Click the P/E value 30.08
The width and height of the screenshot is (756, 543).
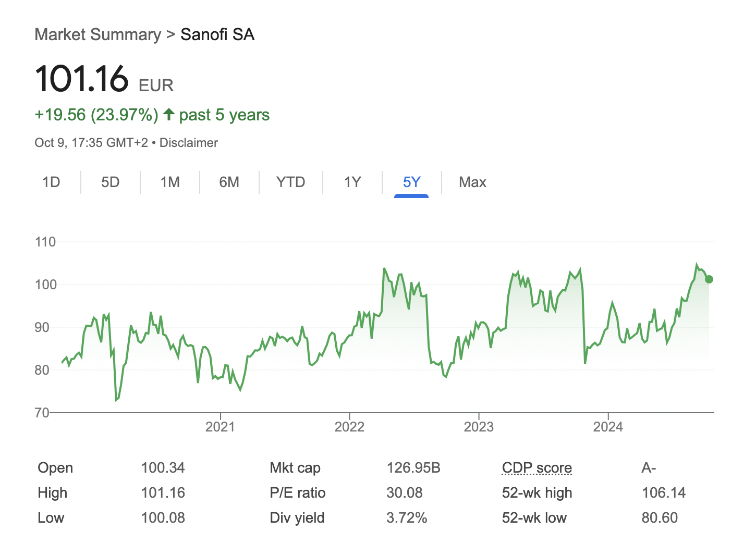pos(405,493)
